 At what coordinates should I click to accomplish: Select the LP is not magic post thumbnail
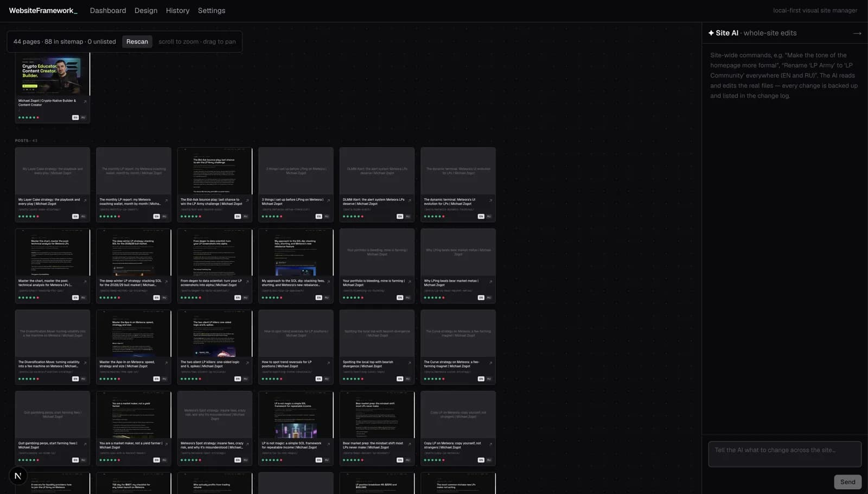(x=296, y=414)
